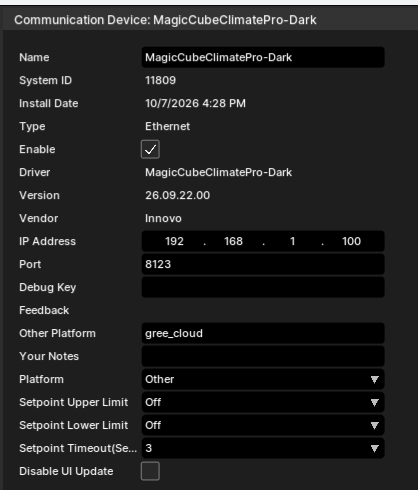This screenshot has width=418, height=490.
Task: Toggle the Enable checkbox
Action: (x=150, y=149)
